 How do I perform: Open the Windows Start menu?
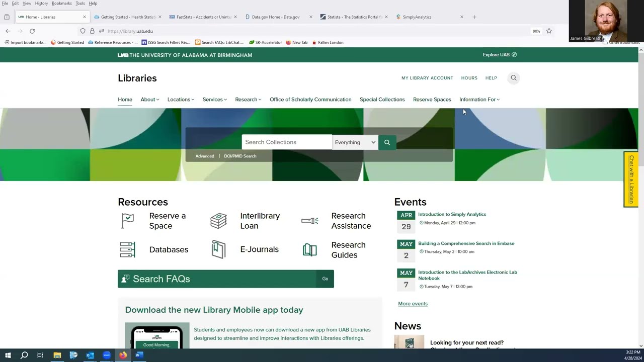8,355
